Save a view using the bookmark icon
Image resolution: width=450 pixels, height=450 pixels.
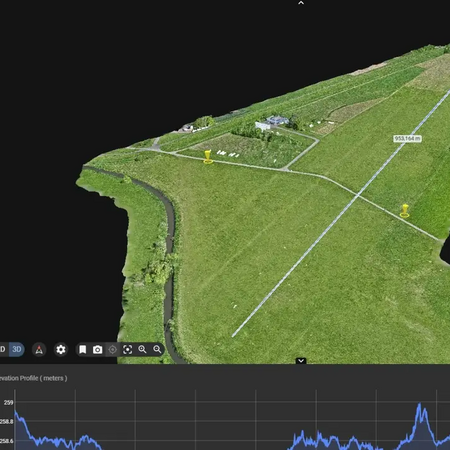83,350
